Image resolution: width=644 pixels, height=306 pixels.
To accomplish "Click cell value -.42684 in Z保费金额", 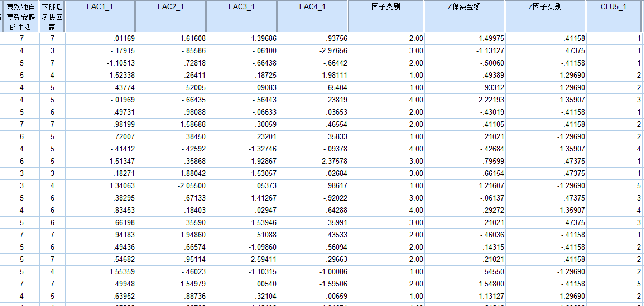I will click(465, 149).
